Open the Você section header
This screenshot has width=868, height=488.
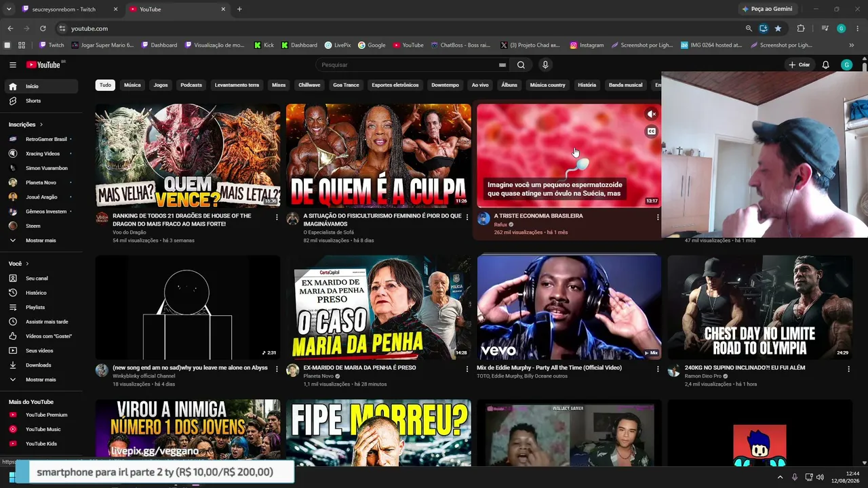click(x=19, y=264)
